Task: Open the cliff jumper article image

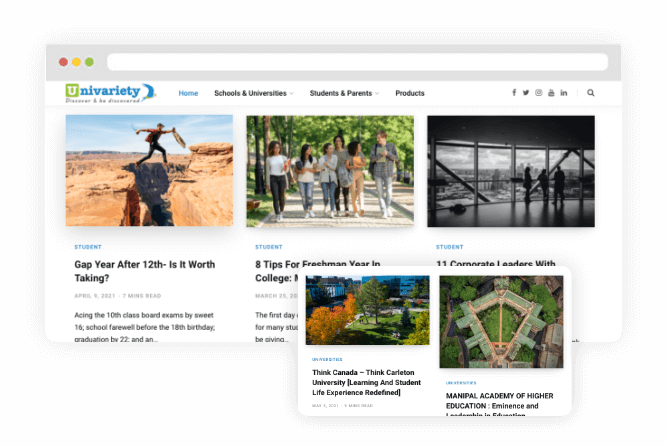Action: [149, 170]
